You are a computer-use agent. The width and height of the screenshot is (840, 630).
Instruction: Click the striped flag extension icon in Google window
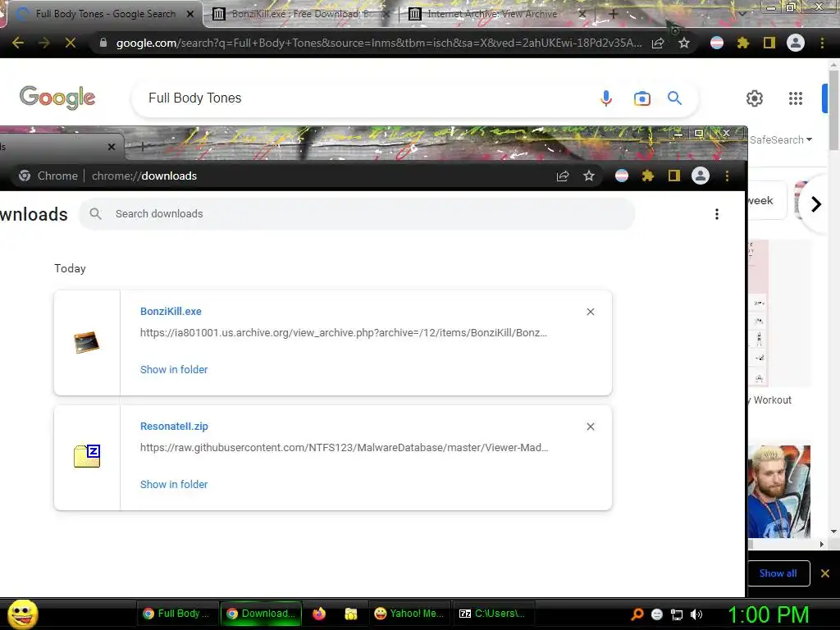[x=717, y=43]
